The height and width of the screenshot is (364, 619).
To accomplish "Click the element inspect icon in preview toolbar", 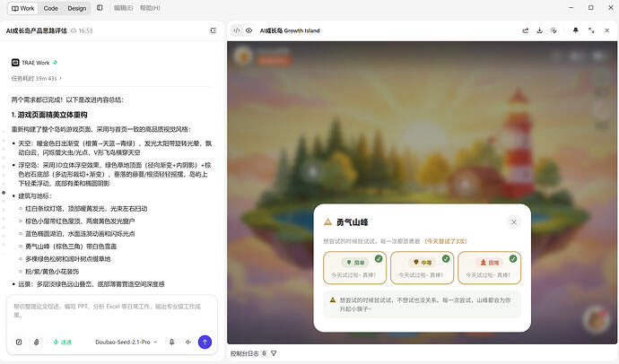I will click(x=554, y=30).
